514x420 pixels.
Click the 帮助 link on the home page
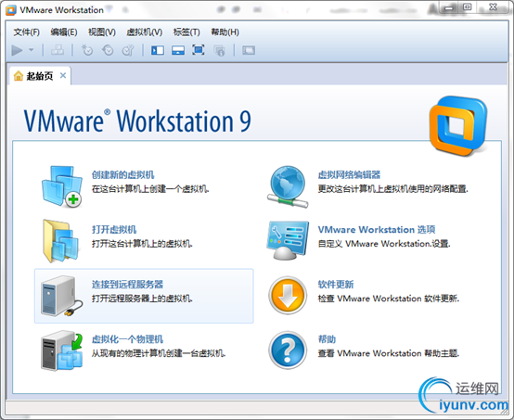(327, 339)
